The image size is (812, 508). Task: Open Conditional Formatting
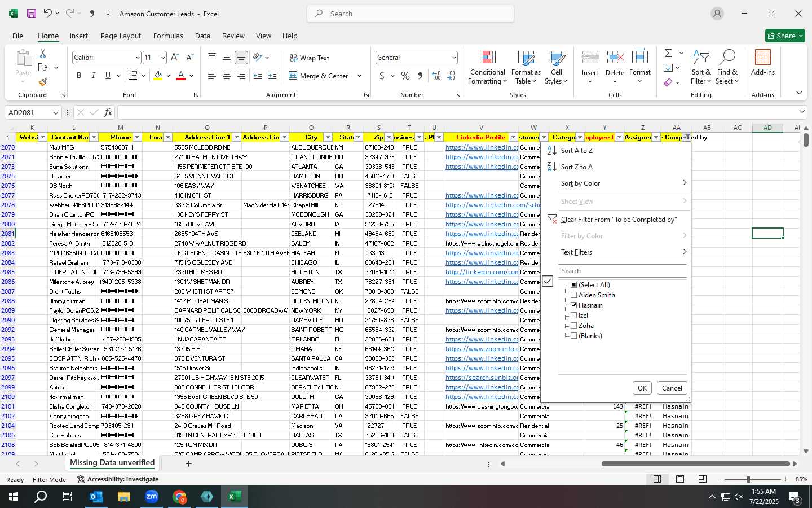click(x=488, y=68)
